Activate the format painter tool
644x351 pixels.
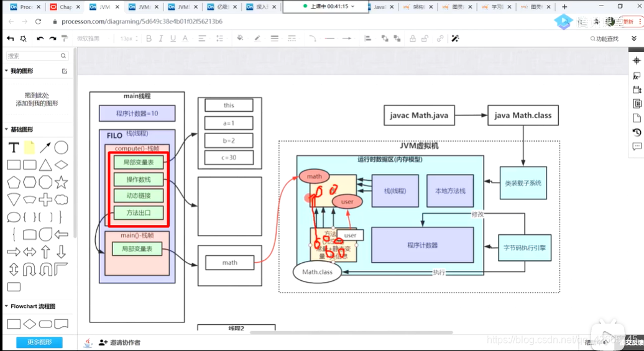[x=65, y=38]
